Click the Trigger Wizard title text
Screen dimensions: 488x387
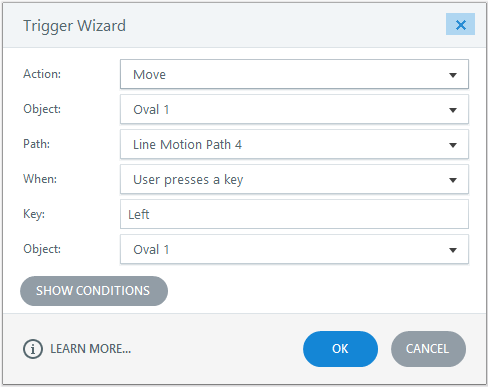pos(74,26)
